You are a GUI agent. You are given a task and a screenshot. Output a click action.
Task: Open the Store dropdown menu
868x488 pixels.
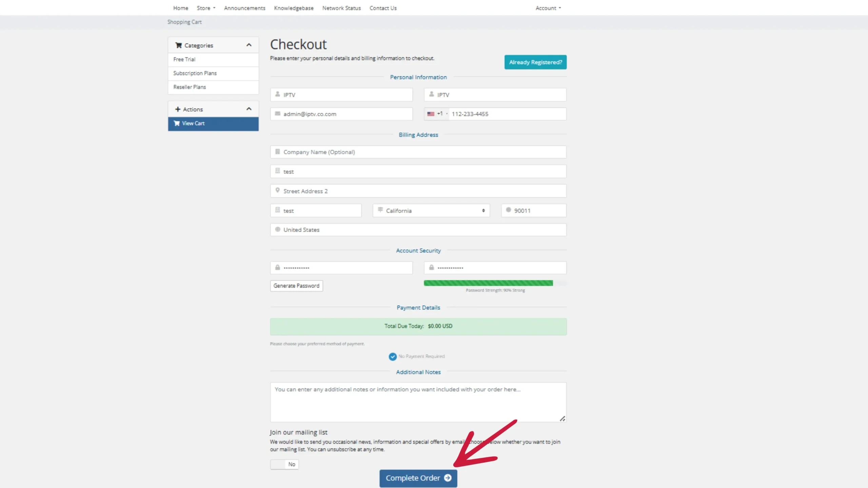(206, 8)
